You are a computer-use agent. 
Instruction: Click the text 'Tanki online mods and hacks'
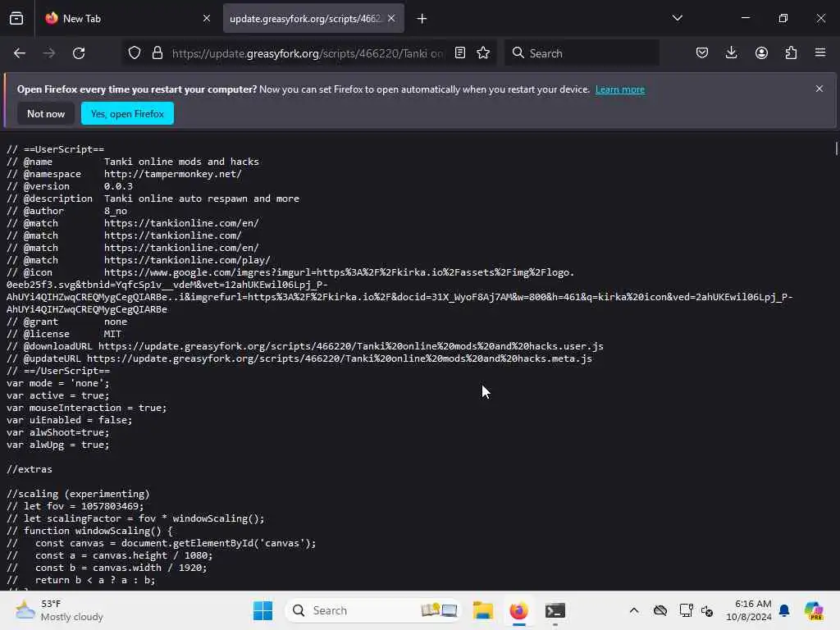[181, 162]
